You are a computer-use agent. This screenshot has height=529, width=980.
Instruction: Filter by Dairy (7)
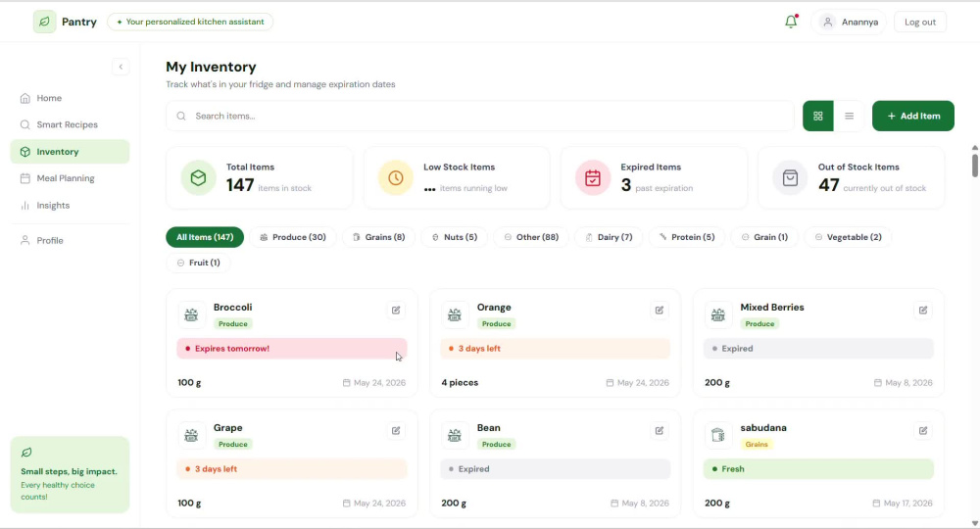click(x=609, y=237)
